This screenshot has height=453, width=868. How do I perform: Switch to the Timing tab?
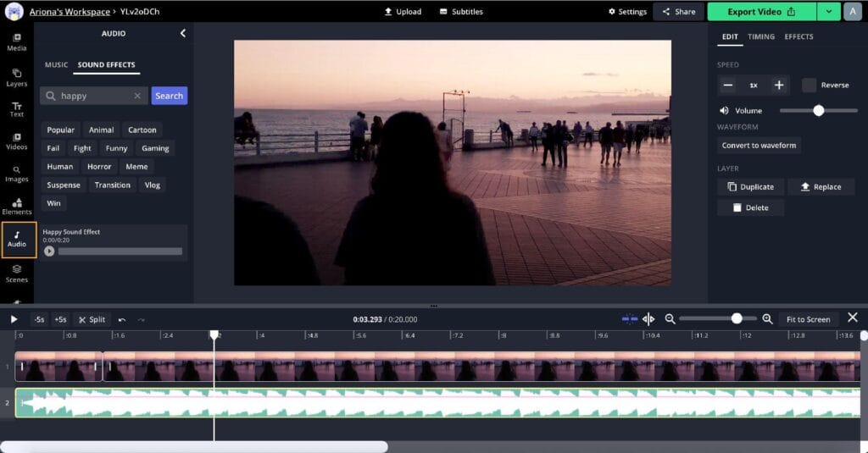click(761, 36)
